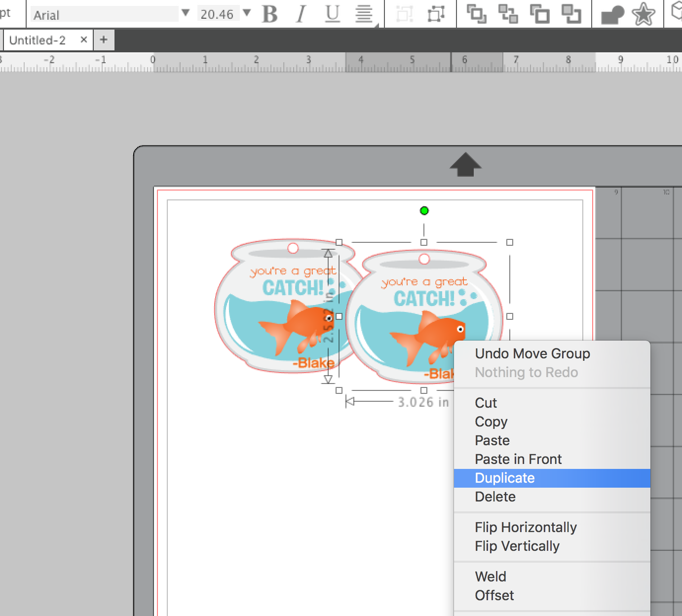Open the text alignment options
The image size is (682, 616).
point(363,14)
